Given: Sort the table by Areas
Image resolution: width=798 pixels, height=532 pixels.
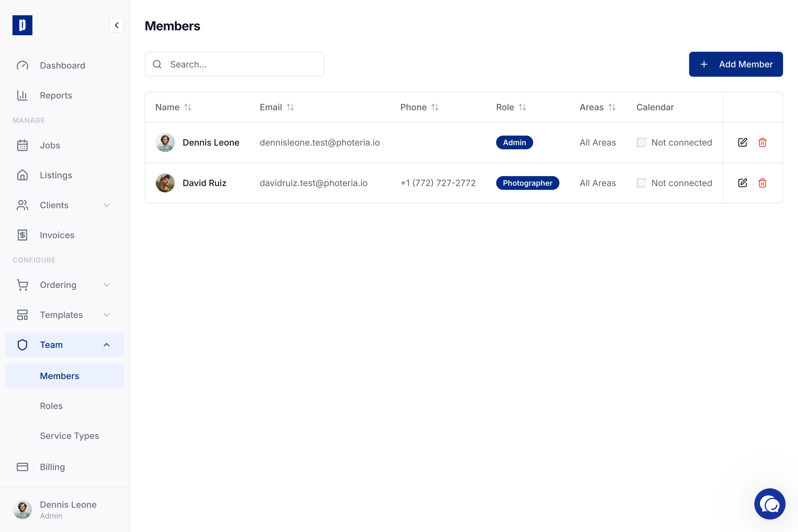Looking at the screenshot, I should [612, 107].
